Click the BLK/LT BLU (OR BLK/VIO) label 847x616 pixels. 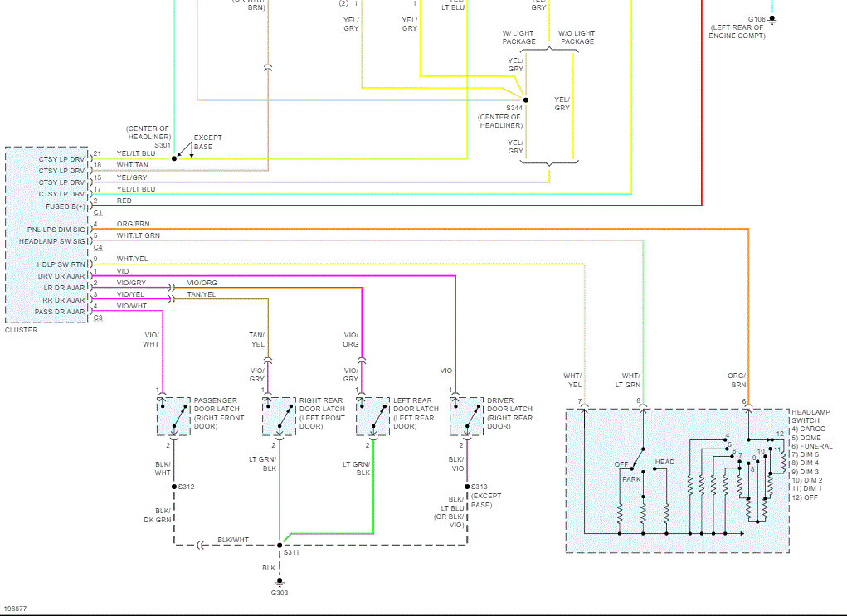pyautogui.click(x=449, y=512)
